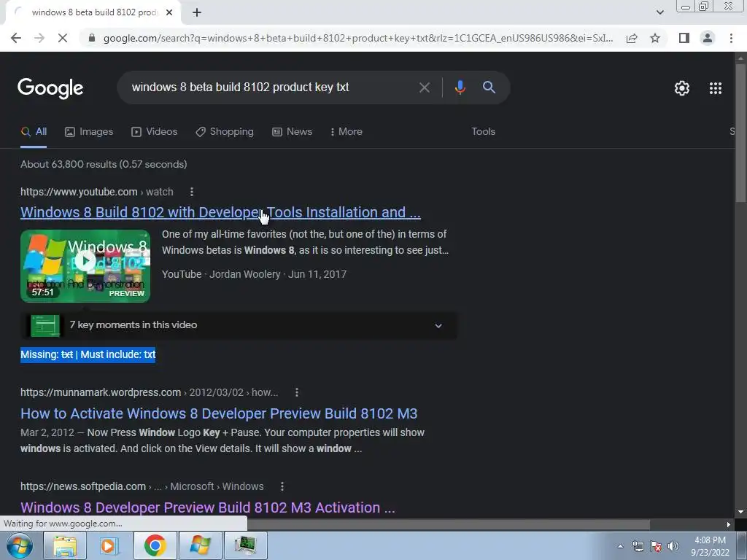Open the Chrome three-dot menu

coord(731,38)
